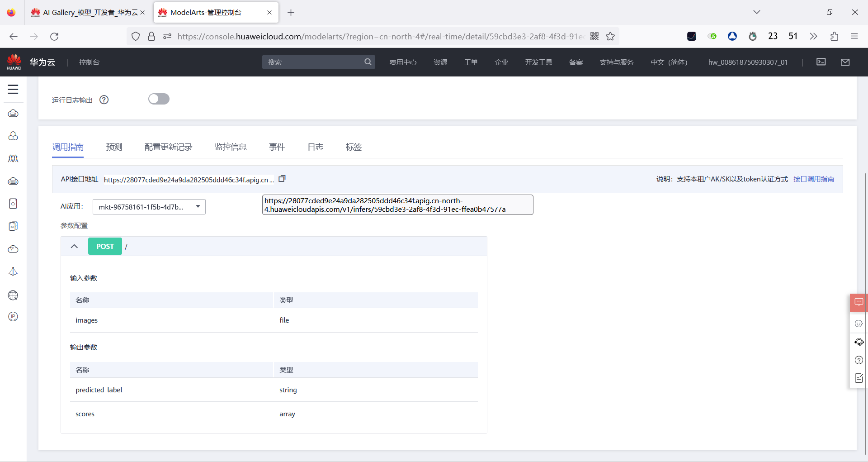Click the green POST method button
This screenshot has height=462, width=868.
[x=105, y=246]
